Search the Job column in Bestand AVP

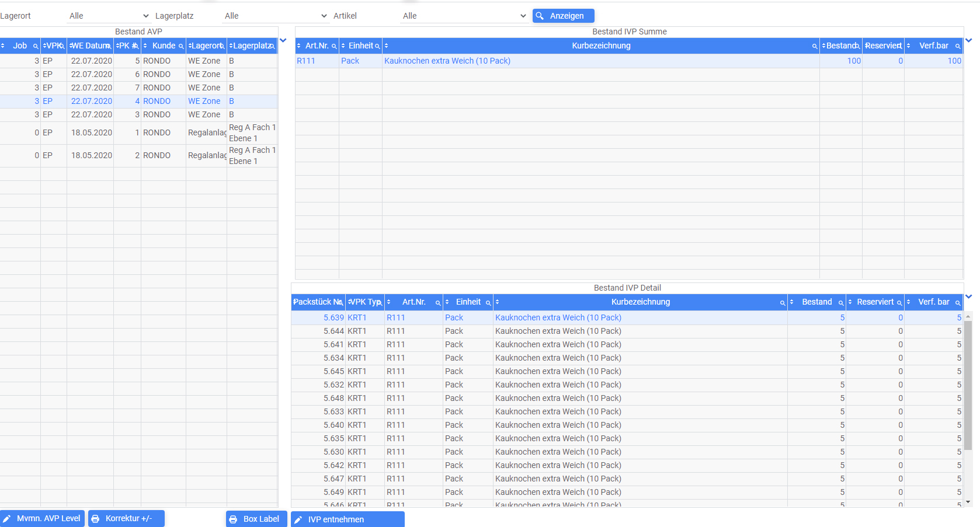(36, 46)
